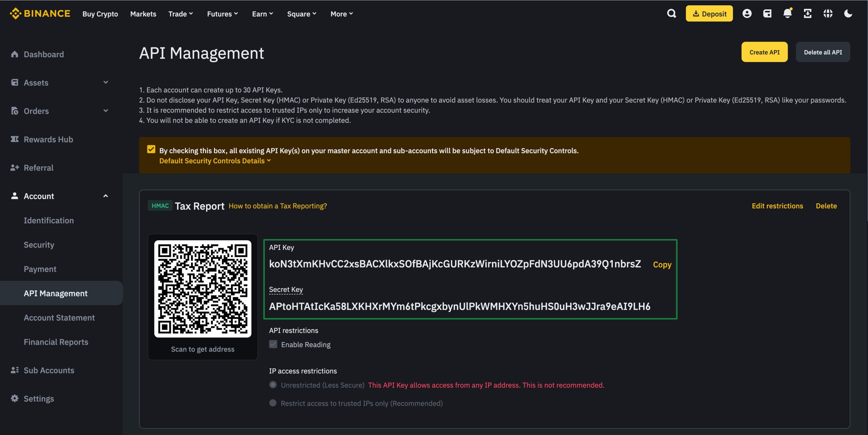Open Markets in the top nav

click(x=143, y=14)
